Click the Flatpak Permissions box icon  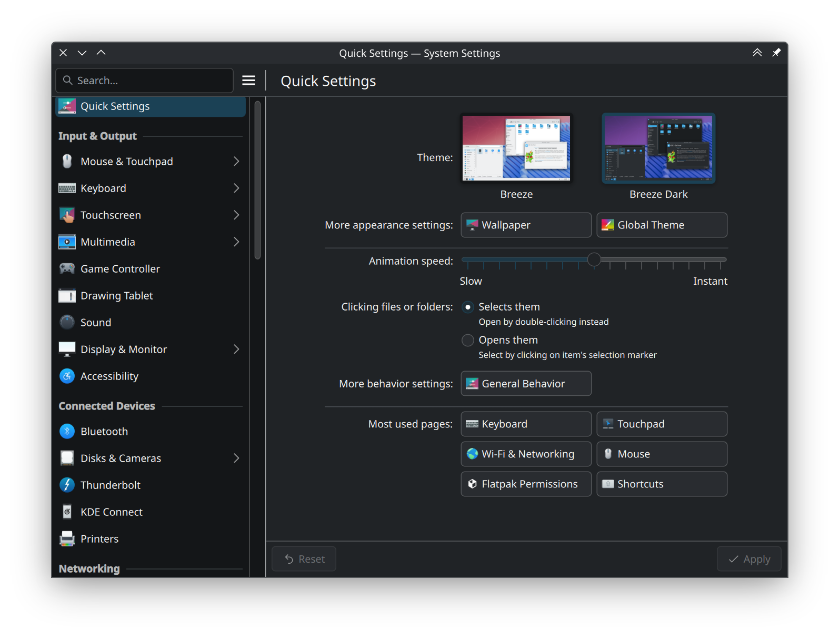472,484
